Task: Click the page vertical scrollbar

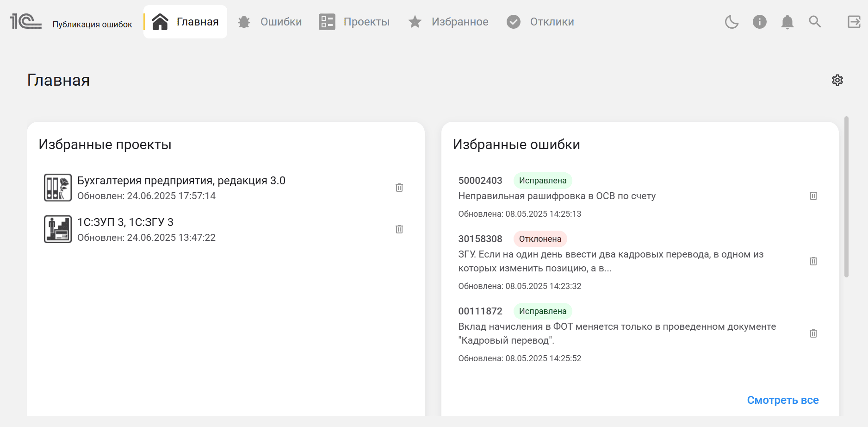Action: pyautogui.click(x=846, y=197)
